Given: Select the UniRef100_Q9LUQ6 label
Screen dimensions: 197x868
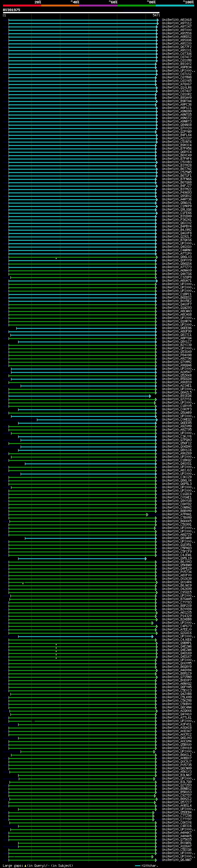Looking at the screenshot, I should coord(177,210).
